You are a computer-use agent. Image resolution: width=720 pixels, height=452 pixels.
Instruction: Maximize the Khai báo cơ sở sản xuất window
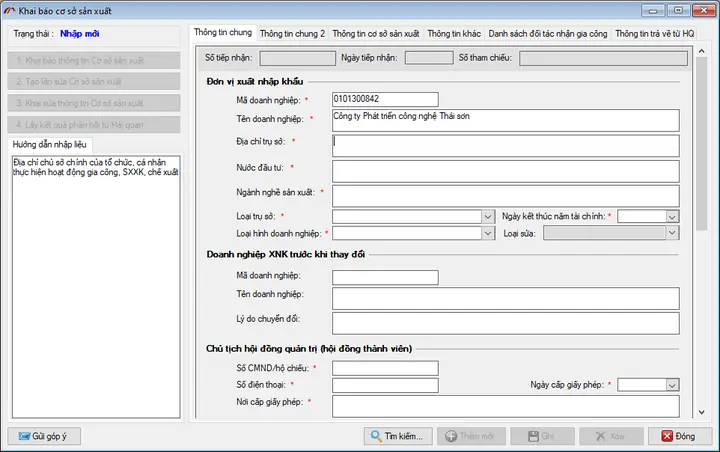click(678, 10)
